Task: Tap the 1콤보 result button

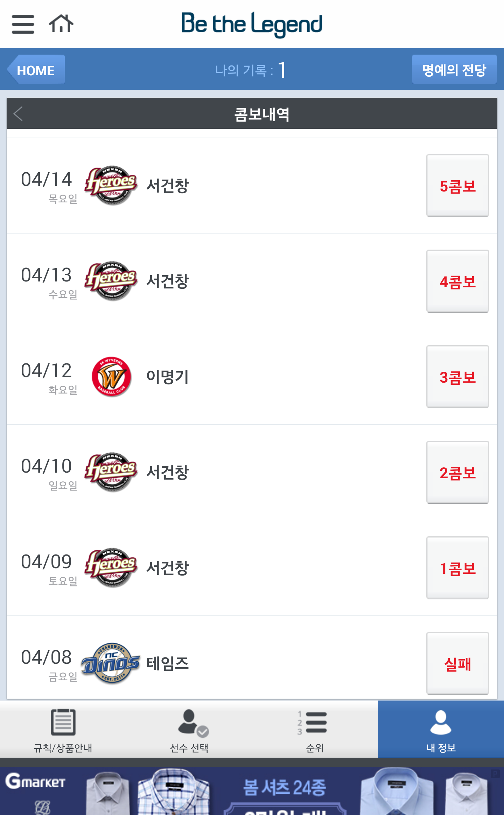Action: [457, 568]
